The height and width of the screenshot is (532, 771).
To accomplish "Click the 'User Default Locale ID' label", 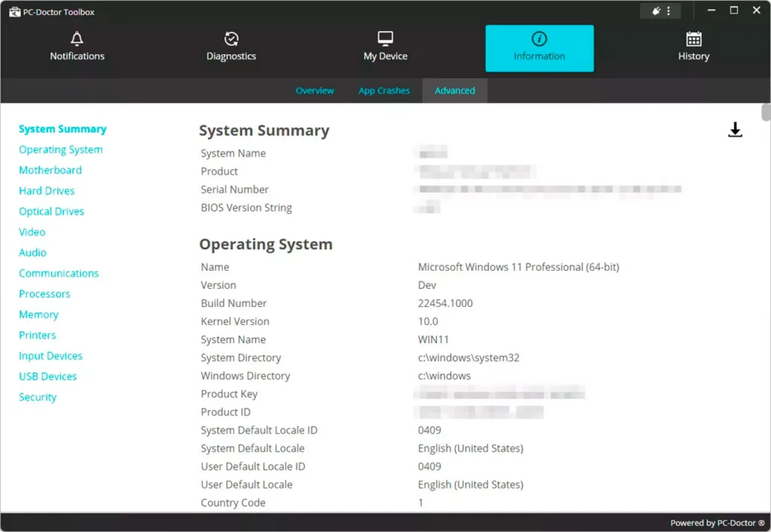I will point(253,467).
